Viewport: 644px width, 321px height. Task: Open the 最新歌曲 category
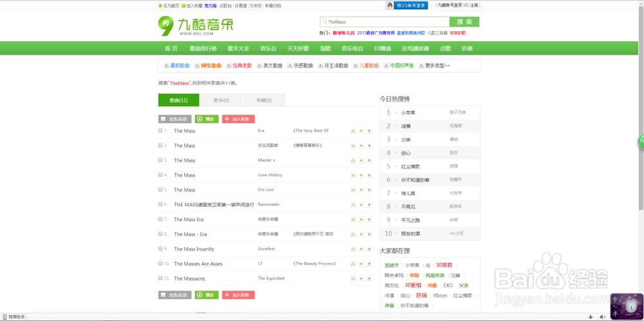point(180,65)
